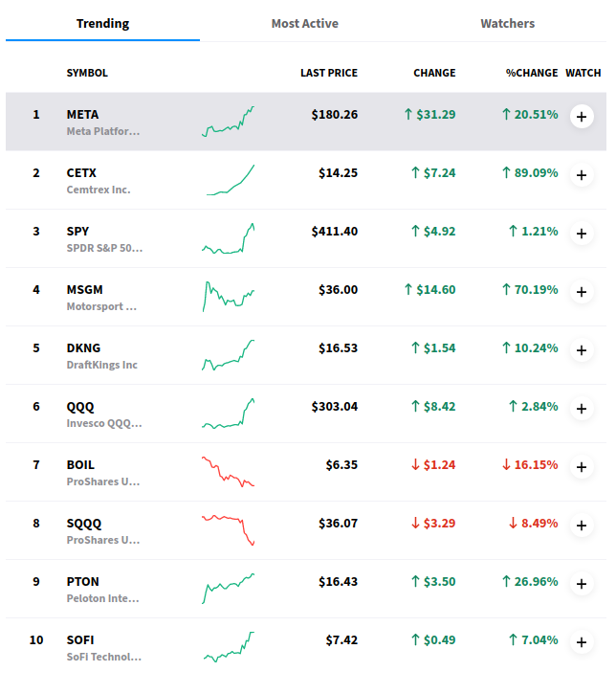Click the LAST PRICE column header
The height and width of the screenshot is (694, 616).
pyautogui.click(x=328, y=73)
